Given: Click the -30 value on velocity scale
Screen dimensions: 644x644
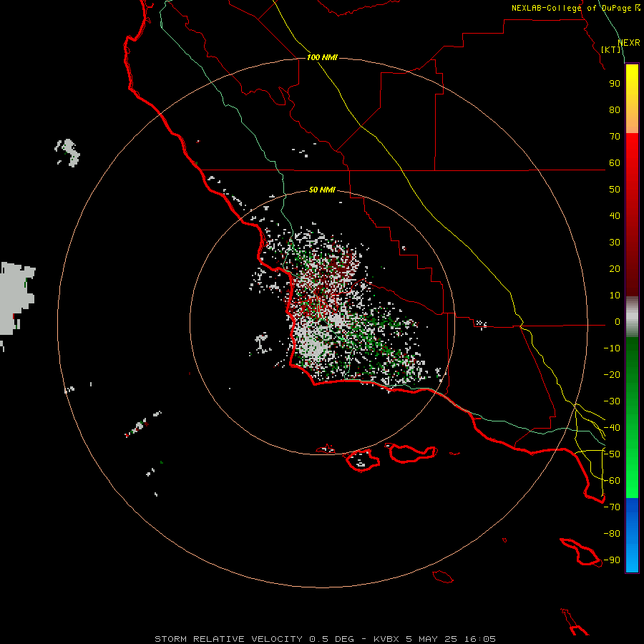Looking at the screenshot, I should [612, 401].
